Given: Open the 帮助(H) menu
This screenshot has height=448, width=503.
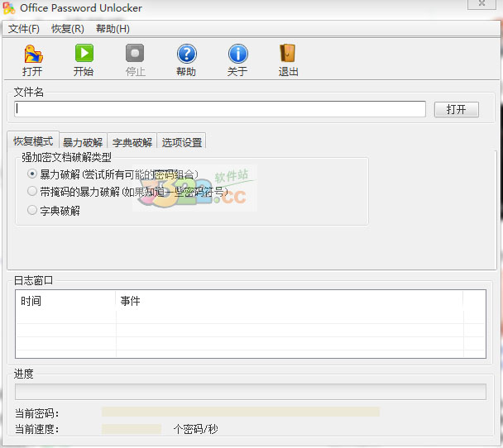Looking at the screenshot, I should pyautogui.click(x=113, y=29).
